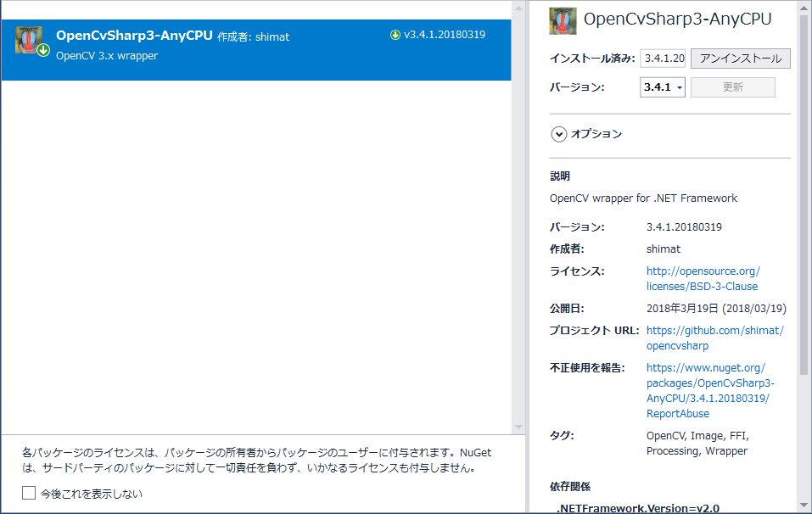Click the green download arrow beside v3.4.1.20180319
Screen dimensions: 812x514
[395, 35]
